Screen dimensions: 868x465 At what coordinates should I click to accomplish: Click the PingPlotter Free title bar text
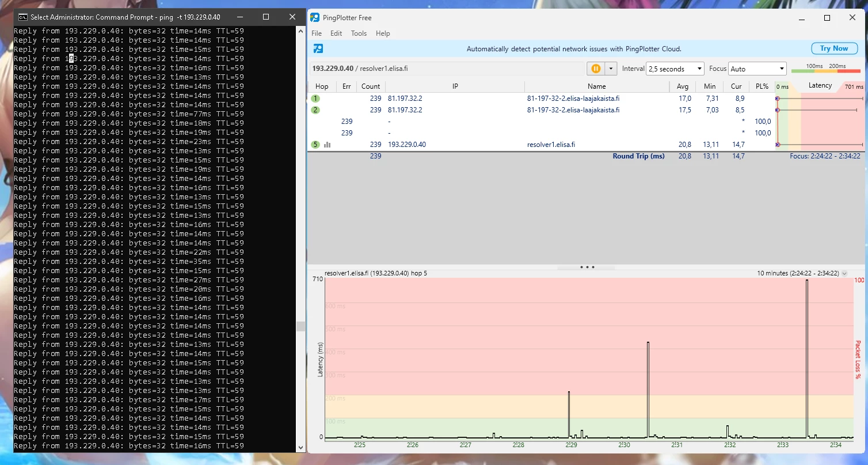click(x=348, y=18)
